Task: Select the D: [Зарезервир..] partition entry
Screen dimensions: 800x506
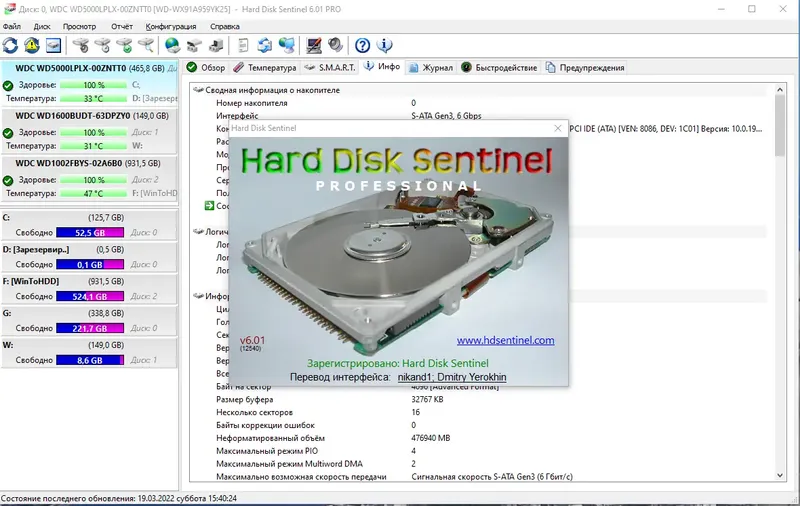Action: tap(89, 257)
